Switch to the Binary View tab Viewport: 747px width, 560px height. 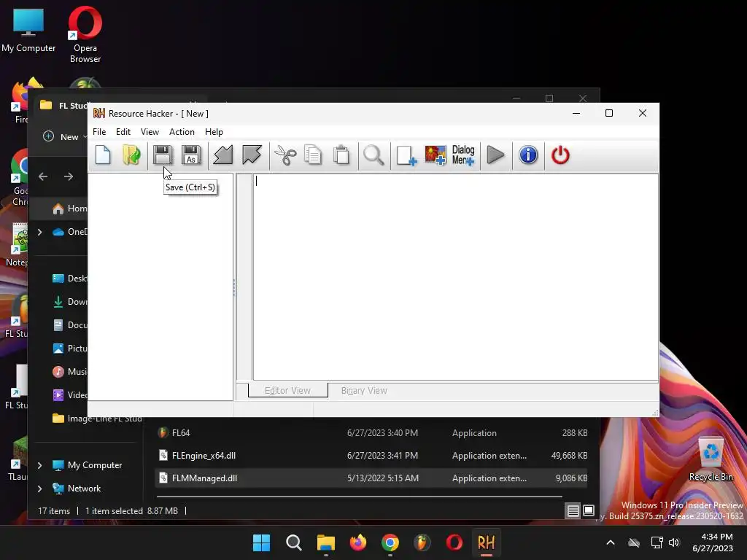364,391
